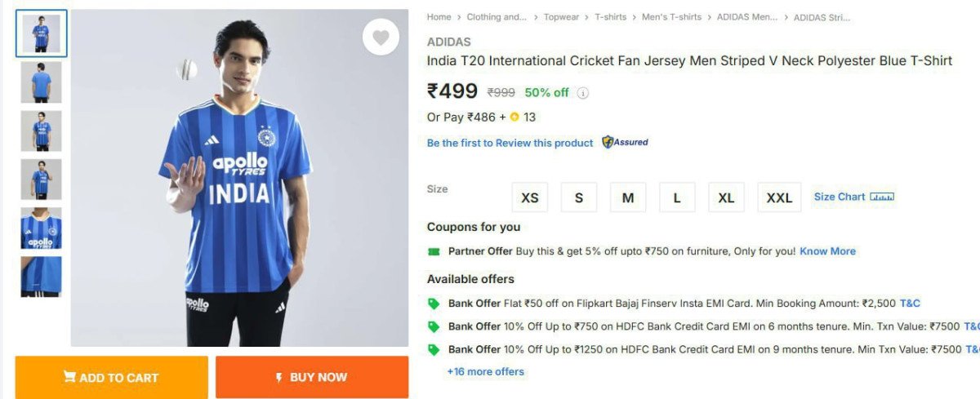Click the SuperCoin icon near Or Pay
980x399 pixels.
514,117
